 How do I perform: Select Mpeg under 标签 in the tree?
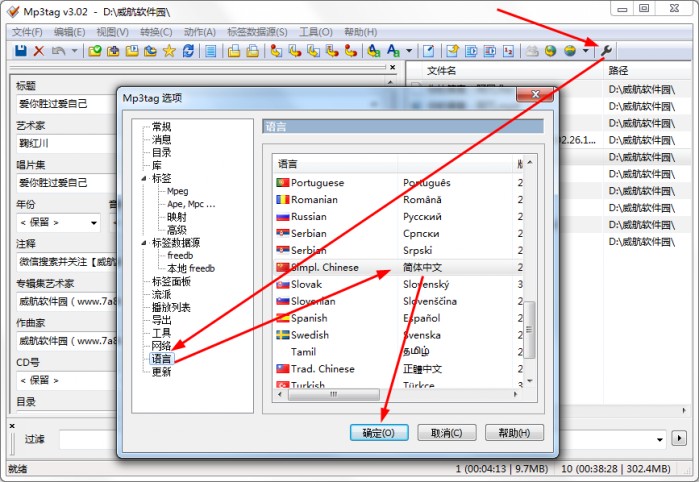[x=177, y=191]
